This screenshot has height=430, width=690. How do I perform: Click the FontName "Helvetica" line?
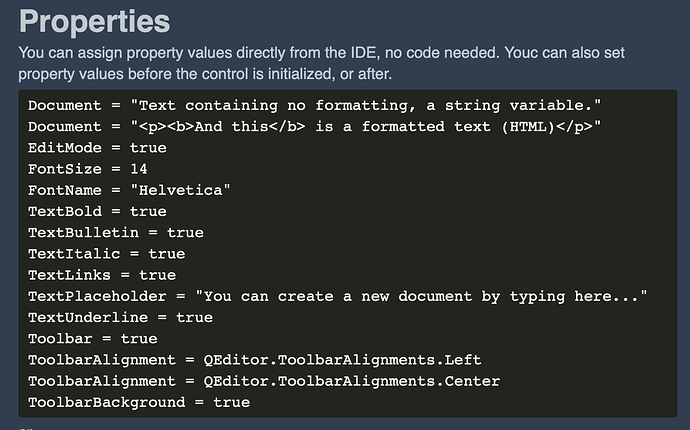pyautogui.click(x=129, y=190)
